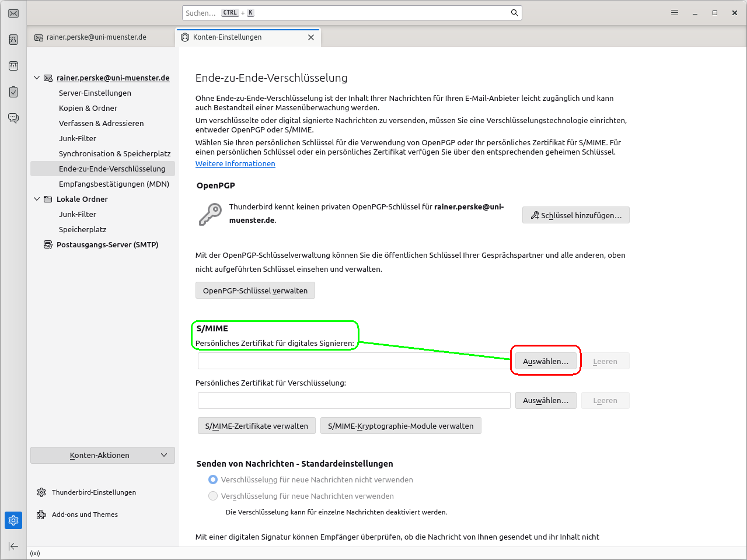The image size is (747, 560).
Task: Open the Calendar space
Action: pos(13,66)
